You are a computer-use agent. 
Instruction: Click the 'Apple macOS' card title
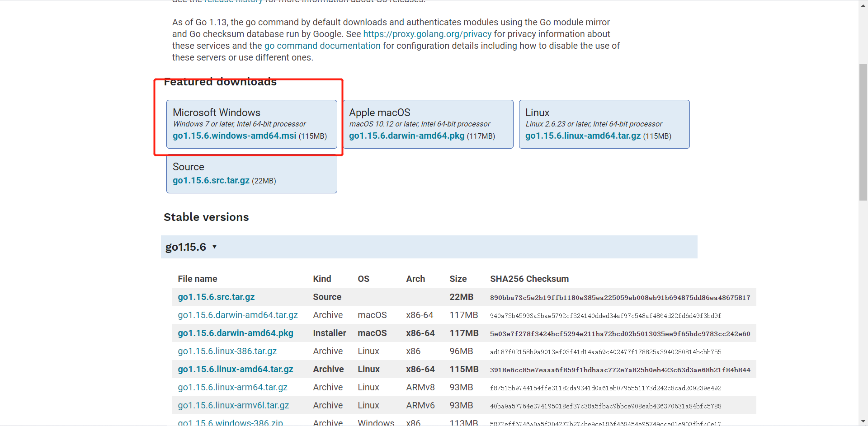(x=380, y=112)
